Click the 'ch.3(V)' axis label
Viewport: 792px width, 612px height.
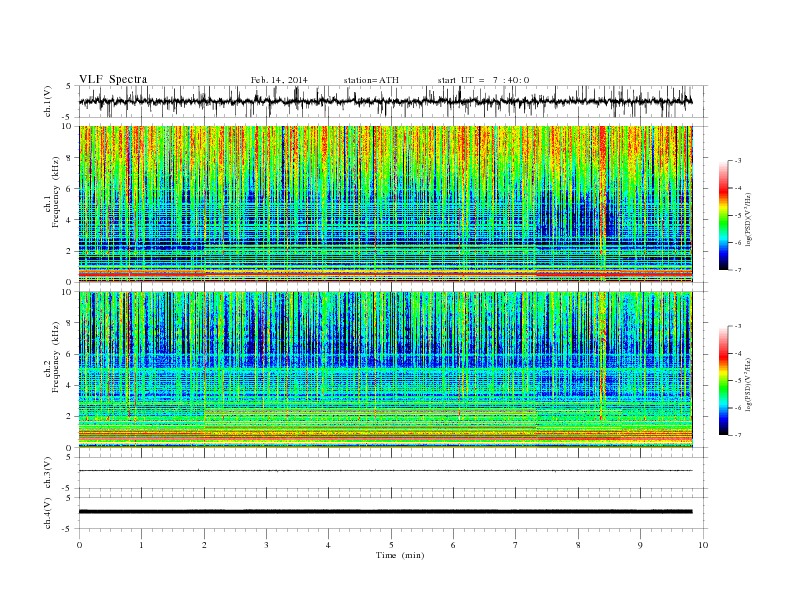pos(48,473)
